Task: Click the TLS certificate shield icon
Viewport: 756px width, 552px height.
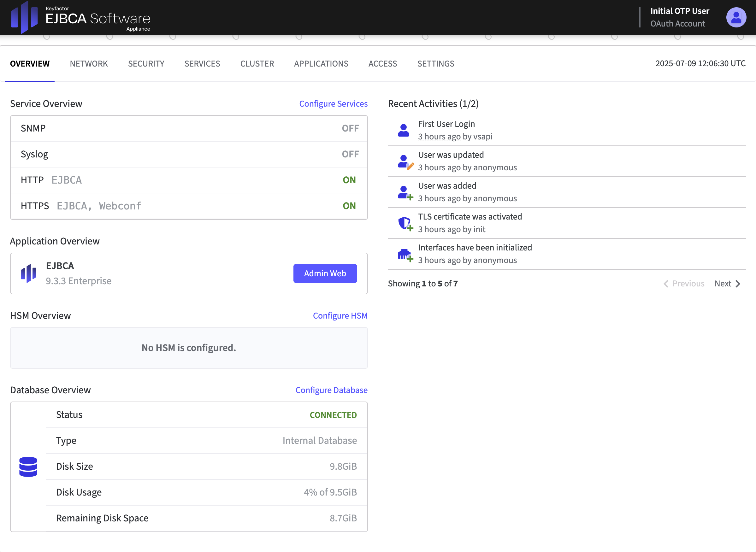Action: (405, 223)
